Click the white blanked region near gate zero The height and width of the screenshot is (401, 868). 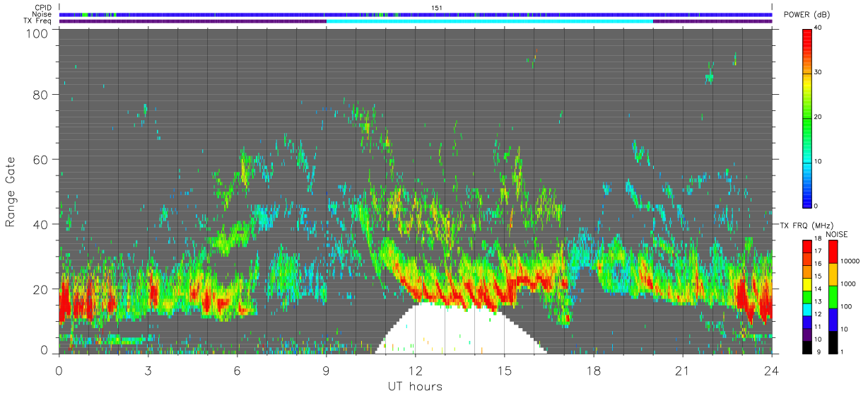(x=461, y=329)
